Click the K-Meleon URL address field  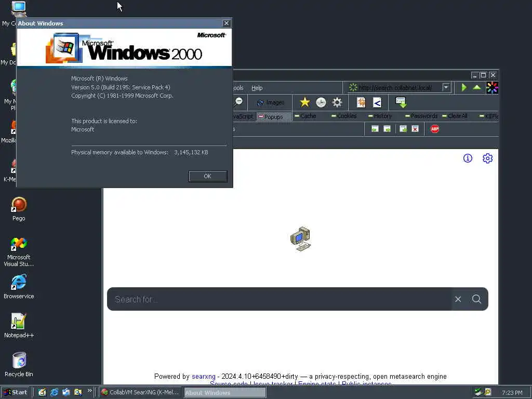click(x=395, y=87)
